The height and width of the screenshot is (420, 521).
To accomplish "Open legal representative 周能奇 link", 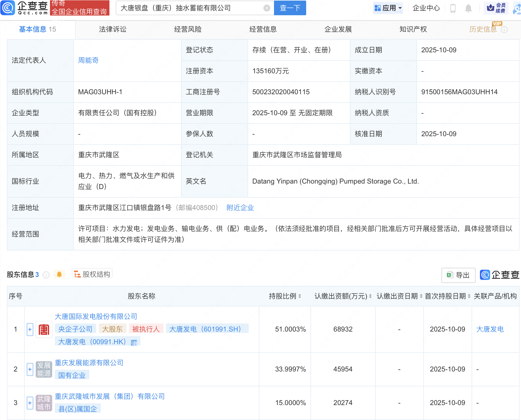I will tap(88, 60).
